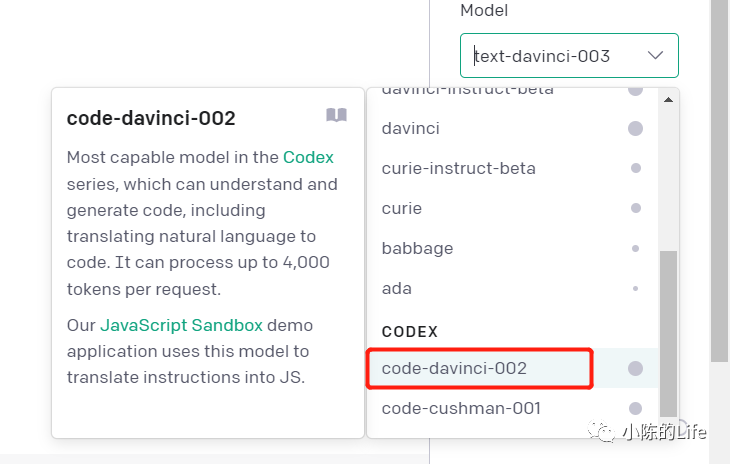Image resolution: width=730 pixels, height=464 pixels.
Task: Expand the Model dropdown chevron
Action: click(x=655, y=55)
